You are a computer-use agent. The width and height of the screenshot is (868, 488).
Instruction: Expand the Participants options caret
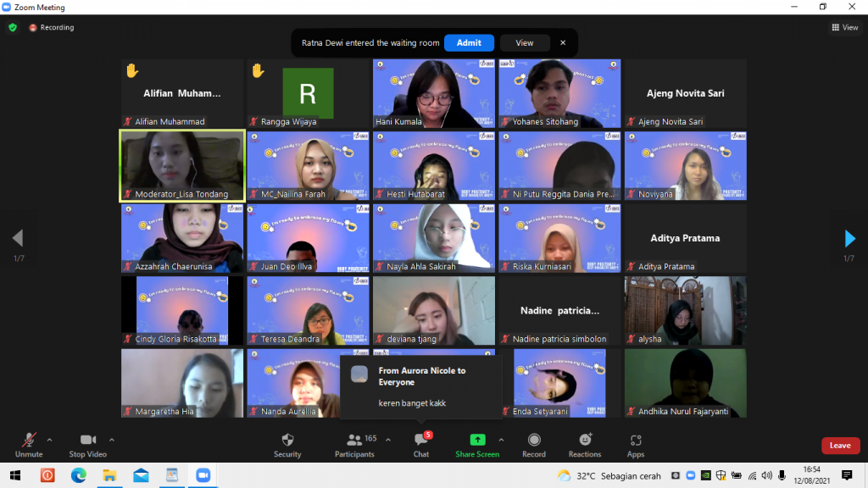click(388, 440)
